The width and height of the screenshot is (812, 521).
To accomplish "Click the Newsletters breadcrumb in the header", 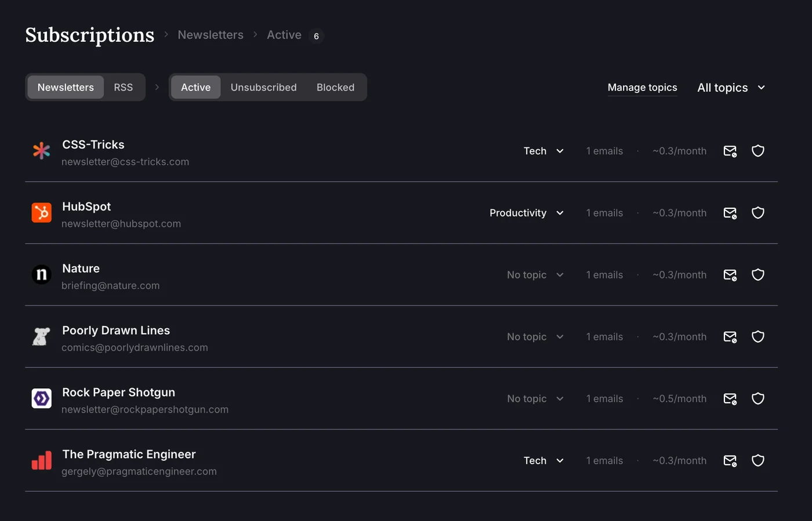I will 211,35.
